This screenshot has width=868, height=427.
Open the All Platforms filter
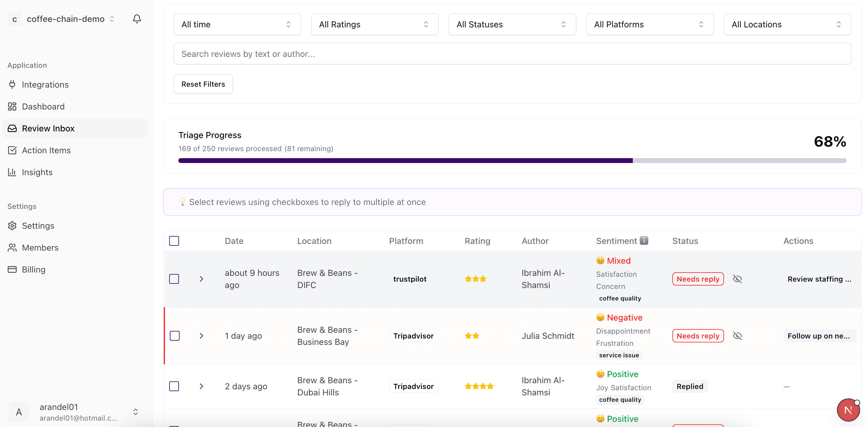tap(649, 24)
